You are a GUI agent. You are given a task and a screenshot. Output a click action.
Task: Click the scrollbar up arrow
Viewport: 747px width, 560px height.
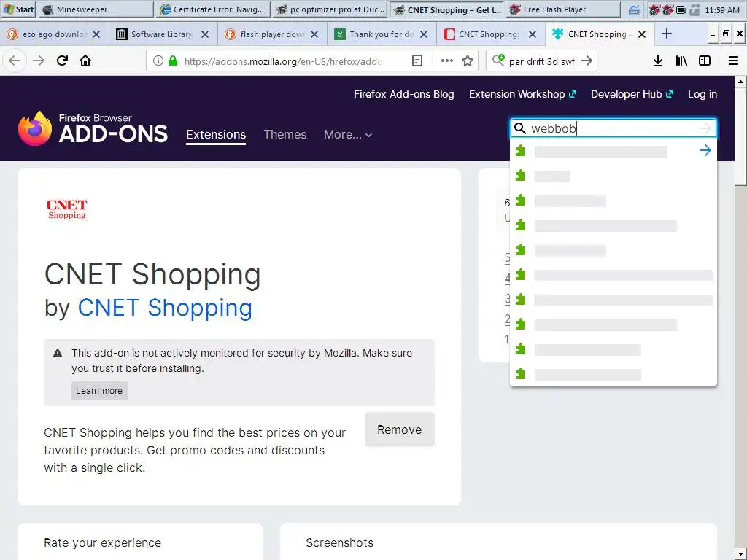click(740, 82)
